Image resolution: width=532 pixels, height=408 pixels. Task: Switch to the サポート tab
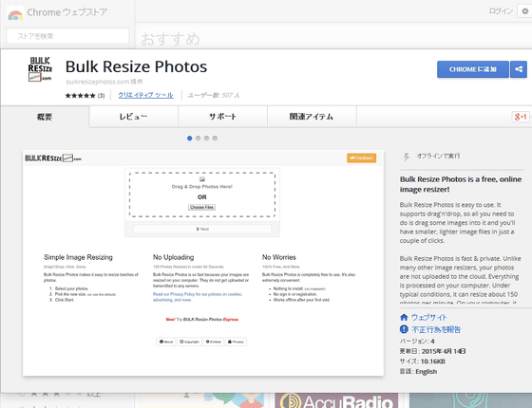(x=223, y=117)
